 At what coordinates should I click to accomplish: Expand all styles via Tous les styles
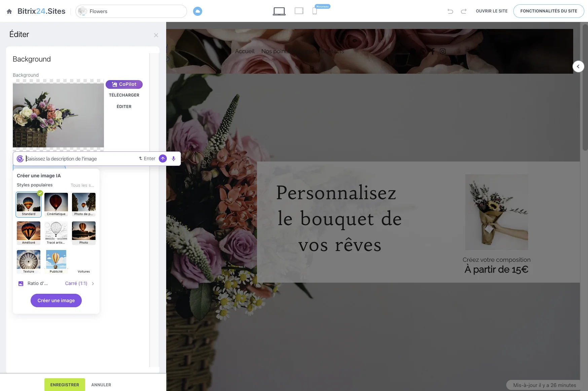[82, 185]
